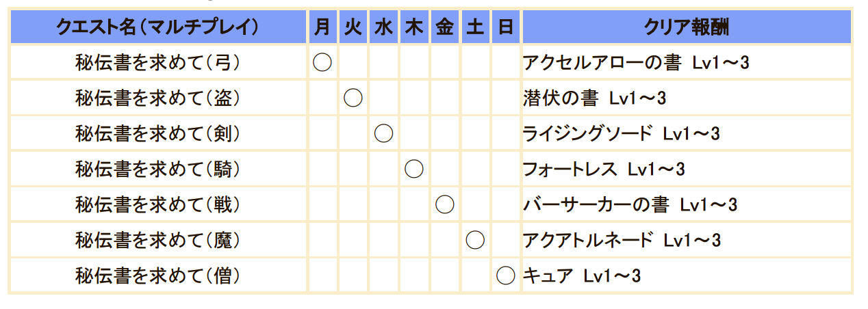Select the クエスト名(マルチプレイ) column header
Viewport: 868px width, 309px height.
tap(158, 27)
